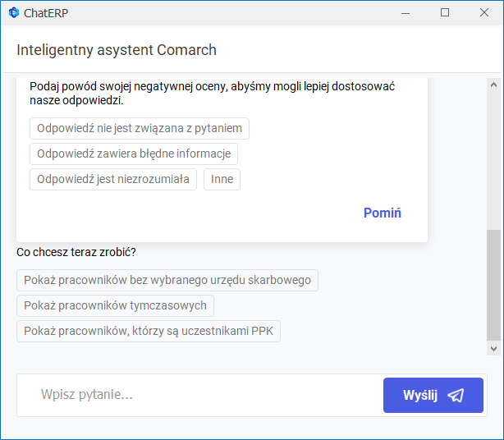Select 'Odpowiedź nie jest związana z pytaniem'
Screen dimensions: 504x440
pyautogui.click(x=140, y=128)
